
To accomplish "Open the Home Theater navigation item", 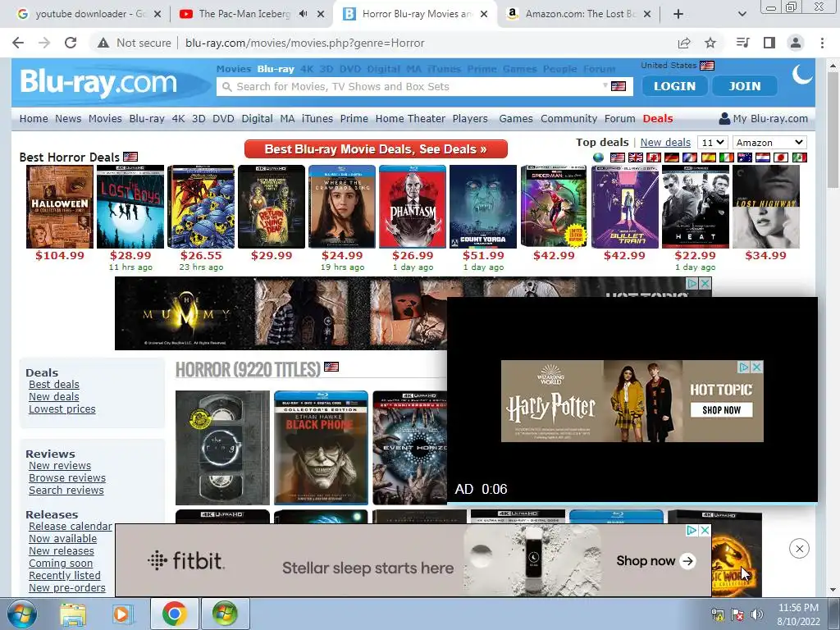I will 410,118.
